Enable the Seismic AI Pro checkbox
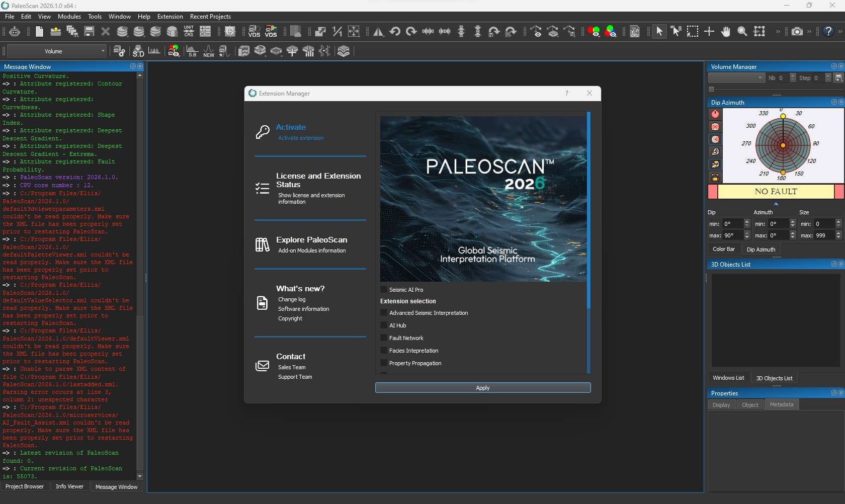Image resolution: width=845 pixels, height=504 pixels. pyautogui.click(x=384, y=290)
